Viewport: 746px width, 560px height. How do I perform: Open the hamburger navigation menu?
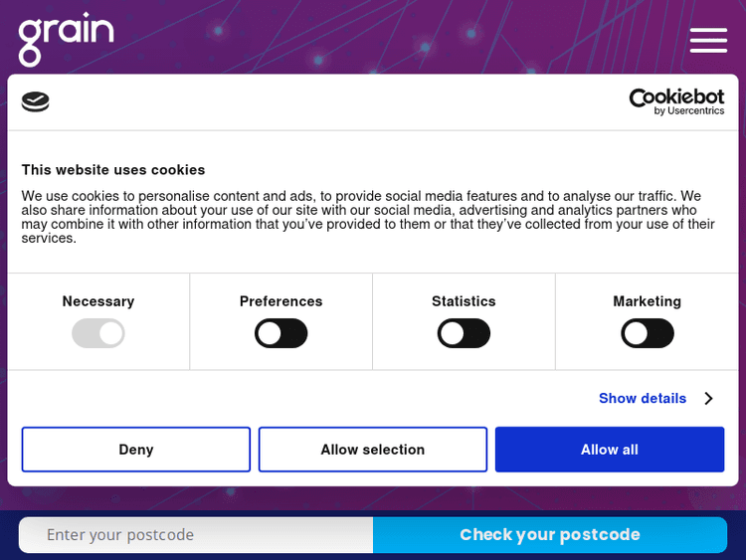pos(708,40)
